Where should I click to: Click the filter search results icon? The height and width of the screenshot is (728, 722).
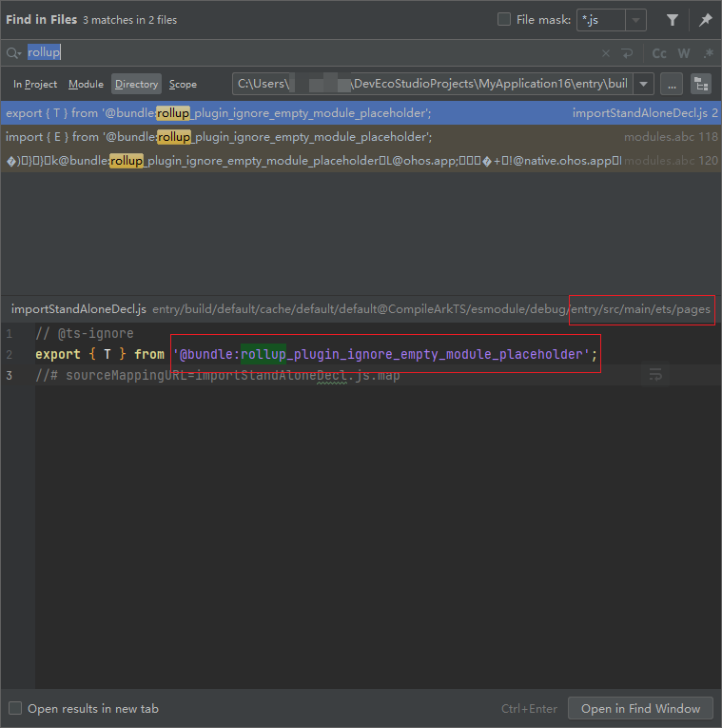point(673,20)
